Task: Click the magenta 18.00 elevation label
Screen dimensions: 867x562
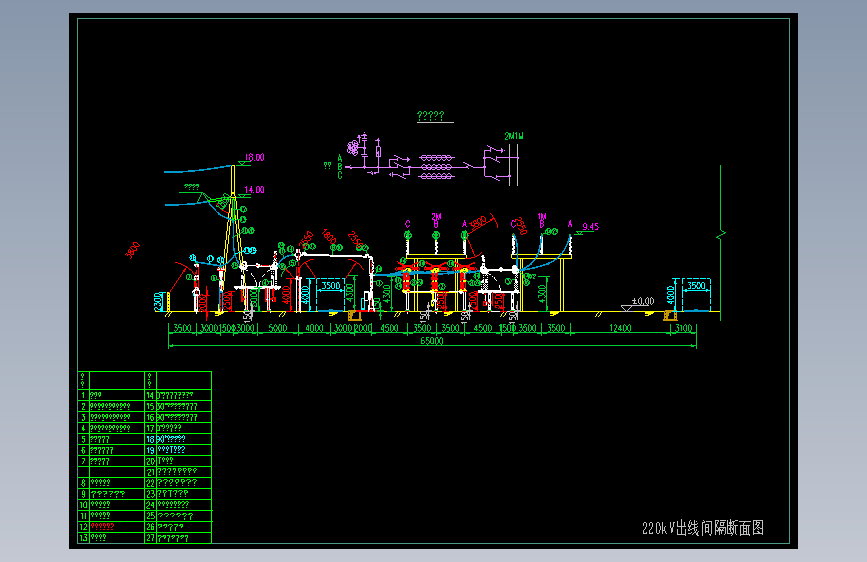Action: tap(255, 158)
